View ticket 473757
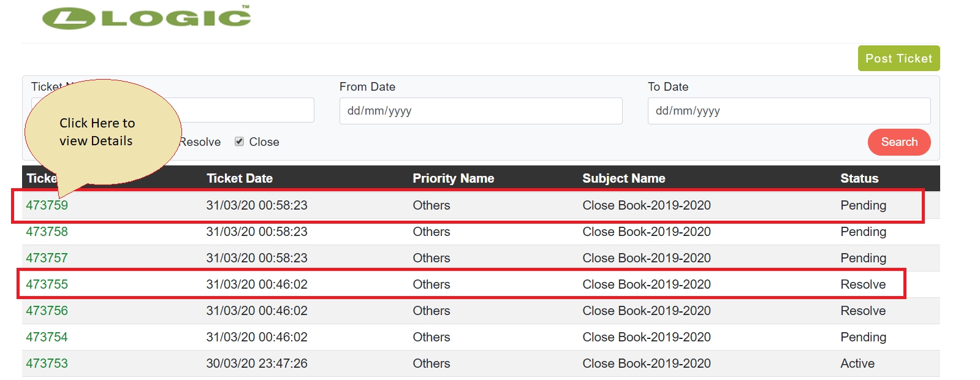The height and width of the screenshot is (380, 980). tap(47, 258)
